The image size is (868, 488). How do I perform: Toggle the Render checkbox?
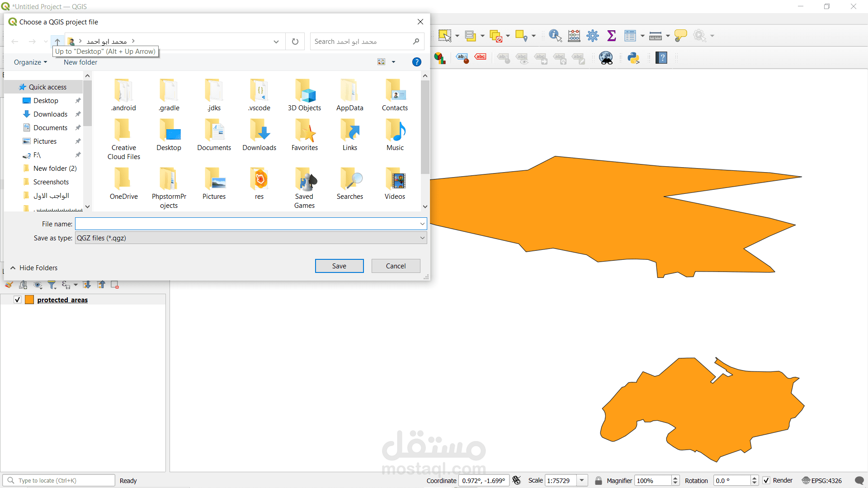coord(766,480)
